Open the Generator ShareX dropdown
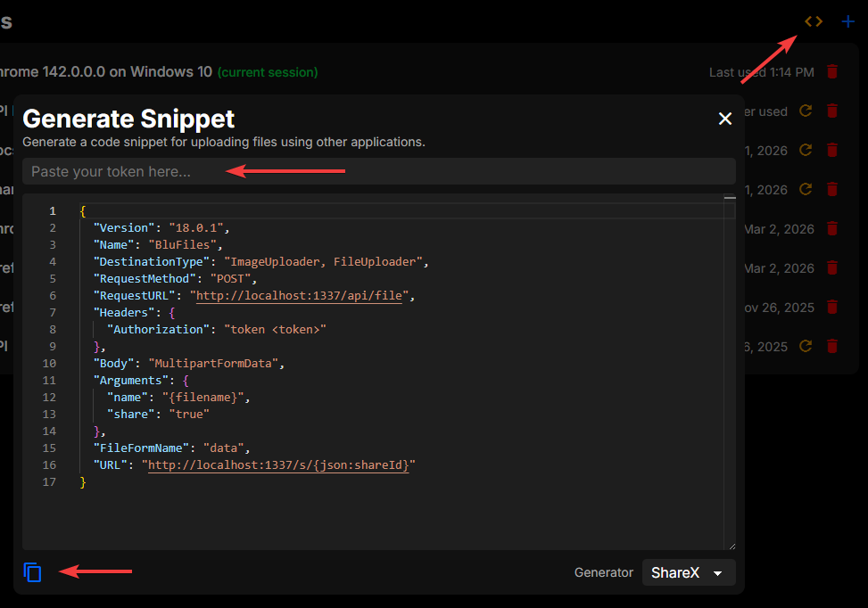 (688, 572)
